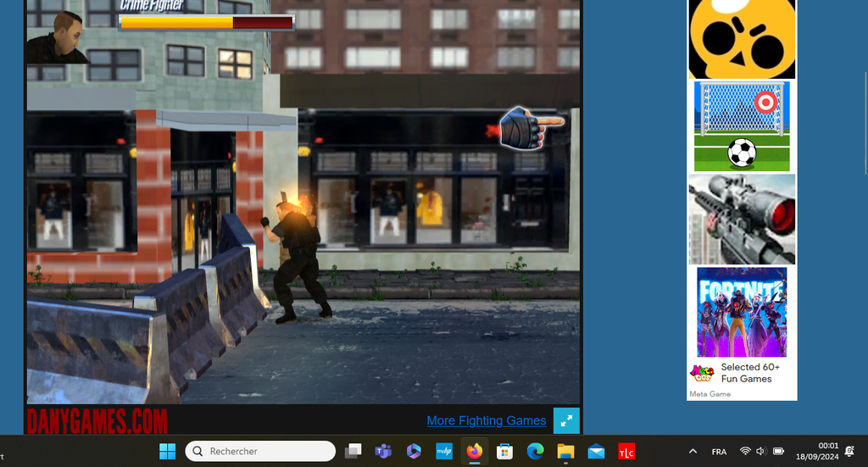Open the sniper rifle game thumbnail
Screen dimensions: 868x467
(x=742, y=220)
